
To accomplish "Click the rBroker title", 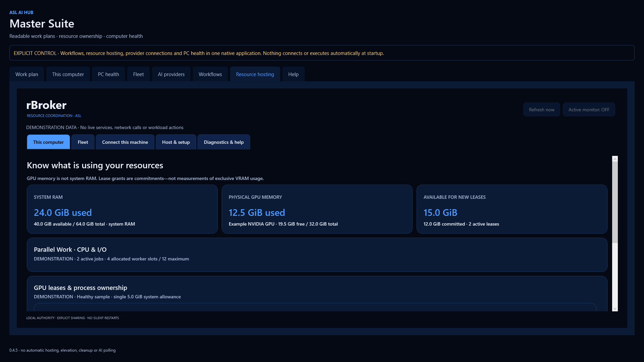I will coord(46,105).
